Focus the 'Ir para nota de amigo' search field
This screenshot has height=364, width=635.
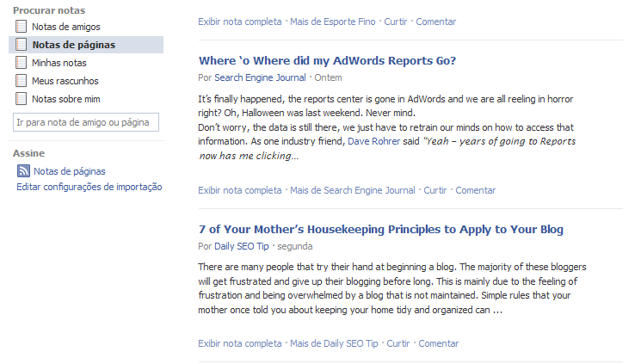(x=87, y=122)
